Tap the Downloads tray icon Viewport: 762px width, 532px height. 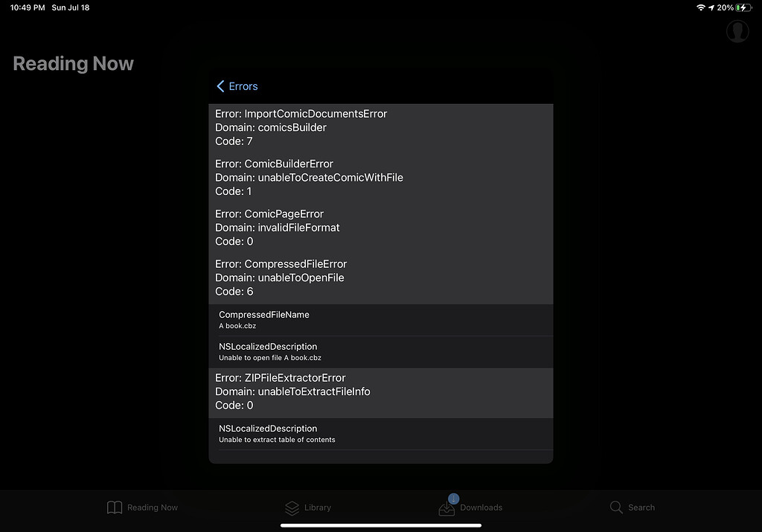pyautogui.click(x=446, y=509)
